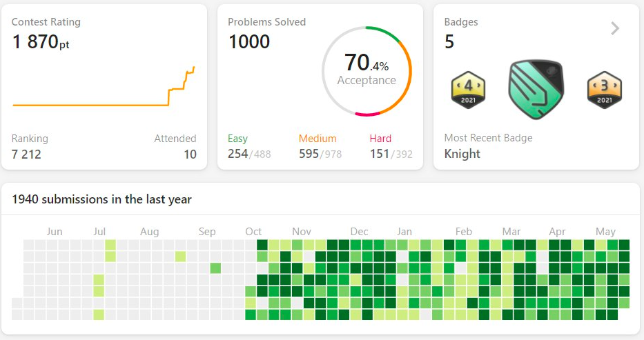Viewport: 644px width, 340px height.
Task: Select the large green Knight badge
Action: (536, 90)
